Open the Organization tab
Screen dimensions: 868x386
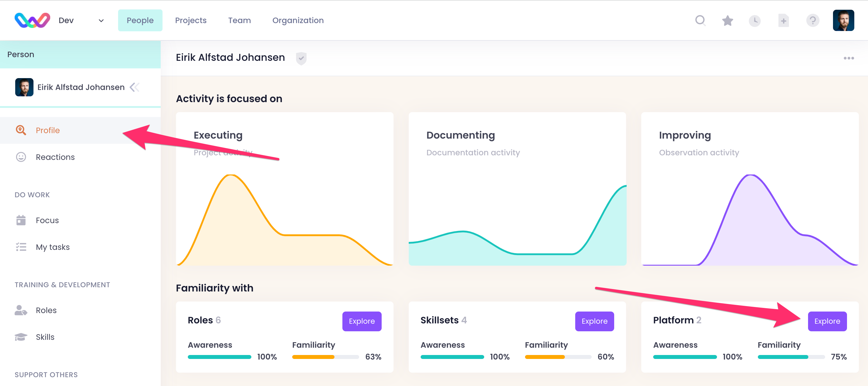tap(298, 21)
